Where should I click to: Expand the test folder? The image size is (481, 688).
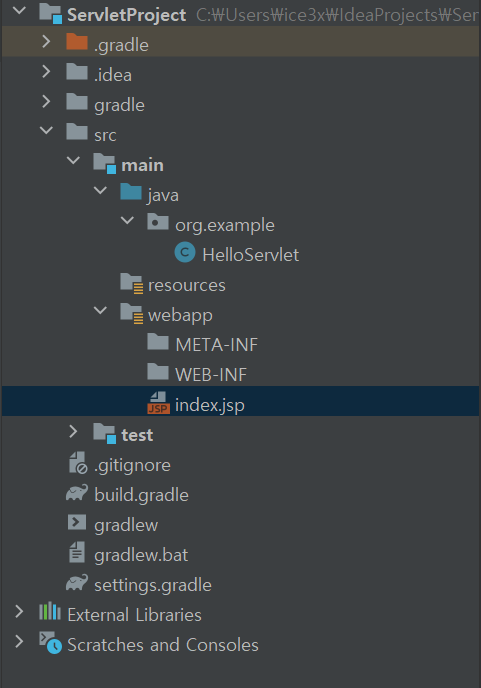click(73, 432)
